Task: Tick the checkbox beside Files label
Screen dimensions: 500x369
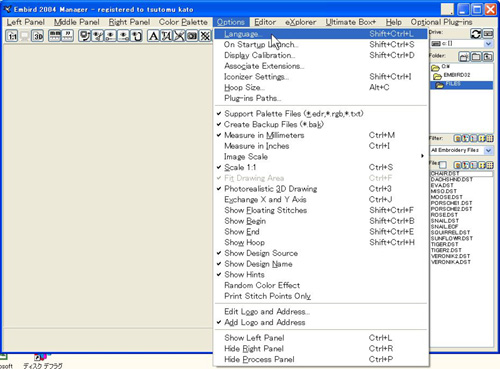Action: point(443,165)
